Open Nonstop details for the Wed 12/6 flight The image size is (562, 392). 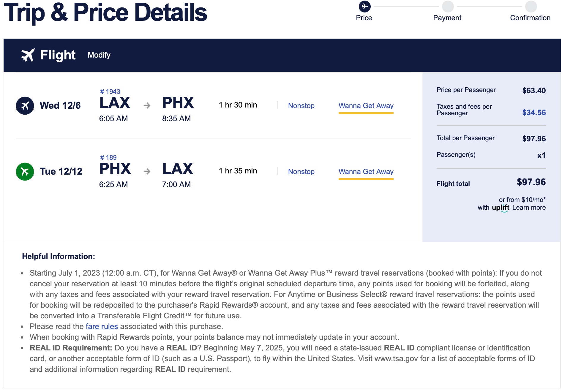point(301,106)
